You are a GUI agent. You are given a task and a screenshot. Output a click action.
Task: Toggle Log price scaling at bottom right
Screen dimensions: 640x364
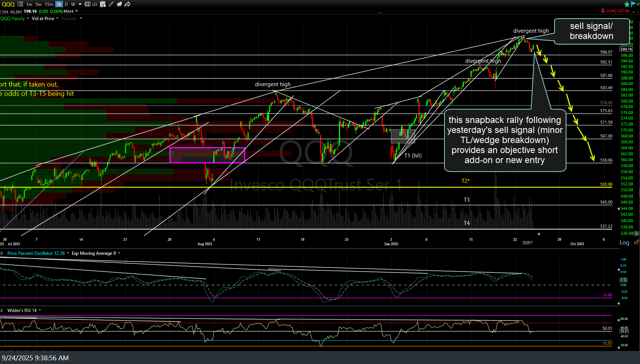[x=624, y=243]
